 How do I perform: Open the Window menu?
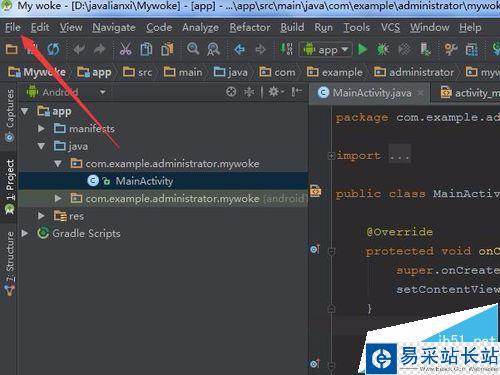click(x=429, y=27)
